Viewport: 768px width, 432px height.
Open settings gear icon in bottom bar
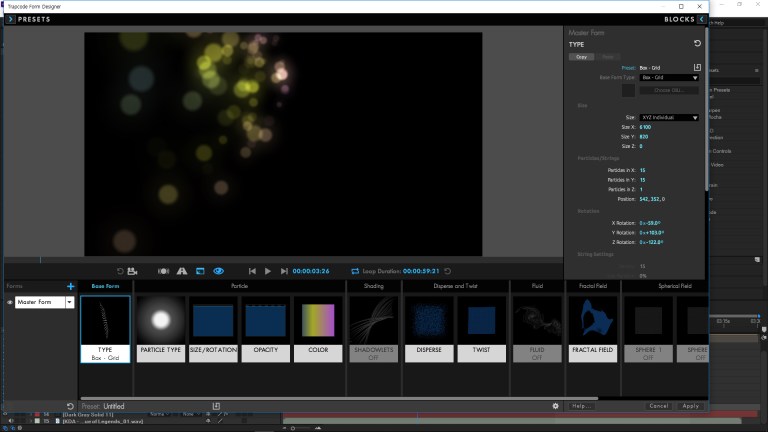555,406
